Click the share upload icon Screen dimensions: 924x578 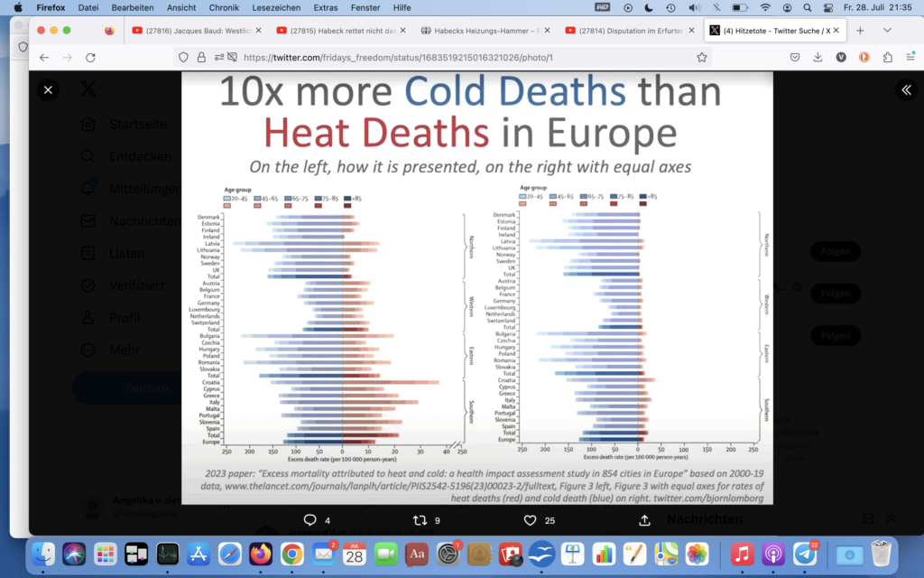[x=644, y=520]
